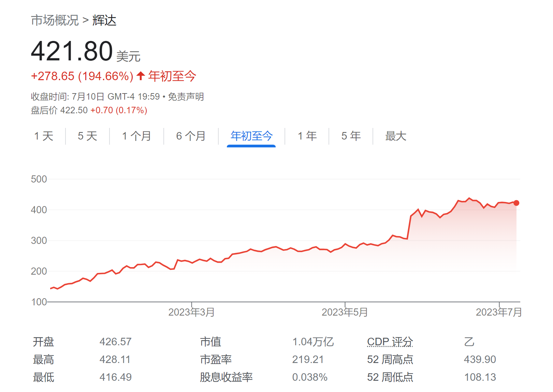553x392 pixels.
Task: Switch to the 1 年 range tab
Action: click(x=307, y=136)
